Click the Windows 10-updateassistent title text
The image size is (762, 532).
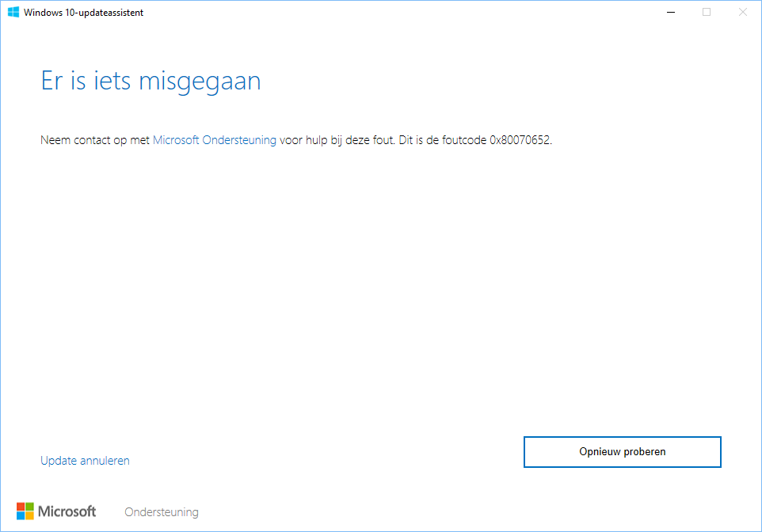[84, 13]
